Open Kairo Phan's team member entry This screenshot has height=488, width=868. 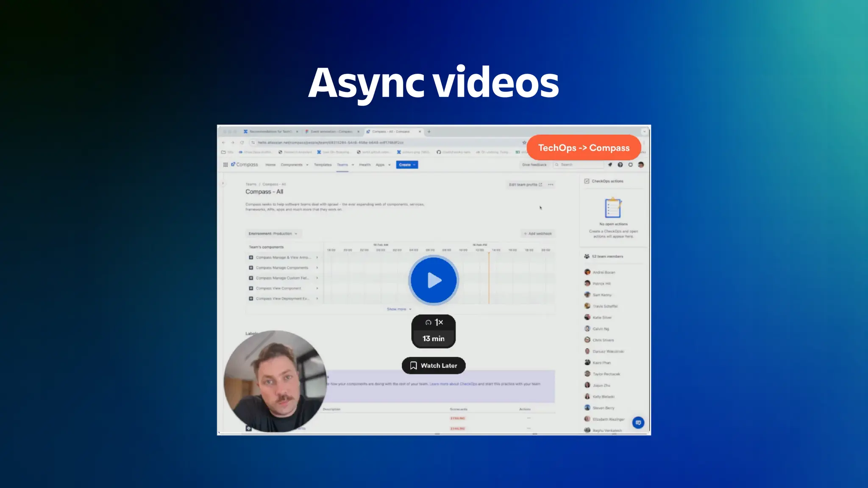click(x=598, y=363)
